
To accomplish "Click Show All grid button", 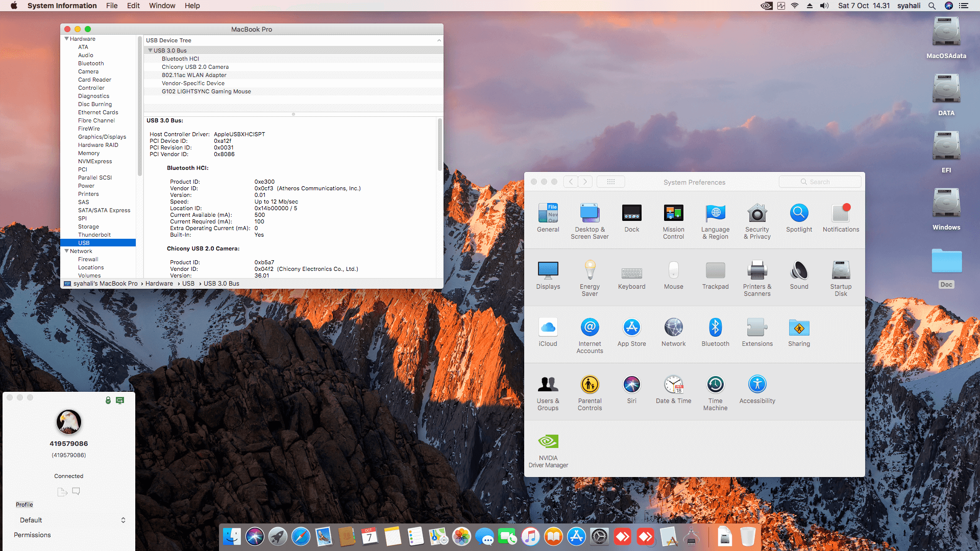I will (610, 182).
